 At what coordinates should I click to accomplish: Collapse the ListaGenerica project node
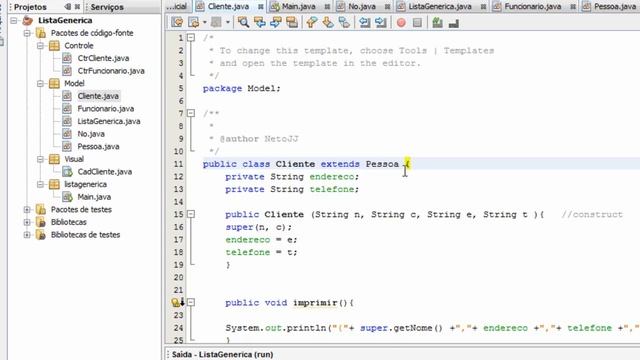click(13, 20)
